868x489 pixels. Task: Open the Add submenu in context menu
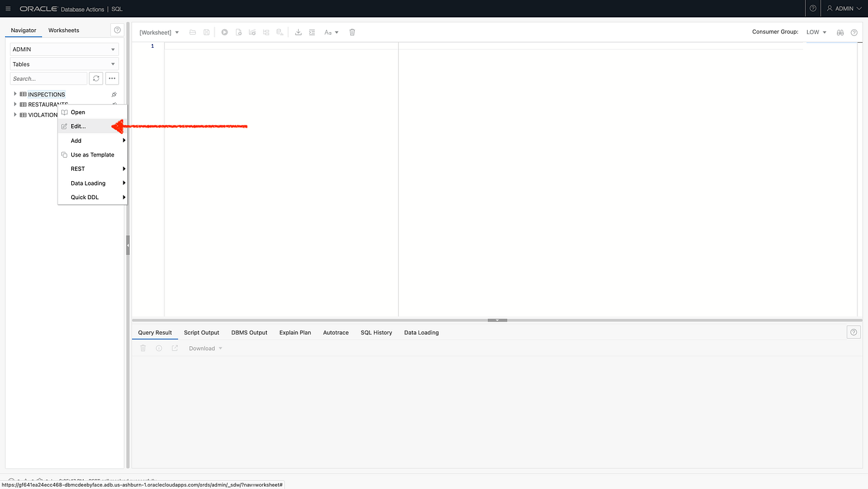click(92, 140)
